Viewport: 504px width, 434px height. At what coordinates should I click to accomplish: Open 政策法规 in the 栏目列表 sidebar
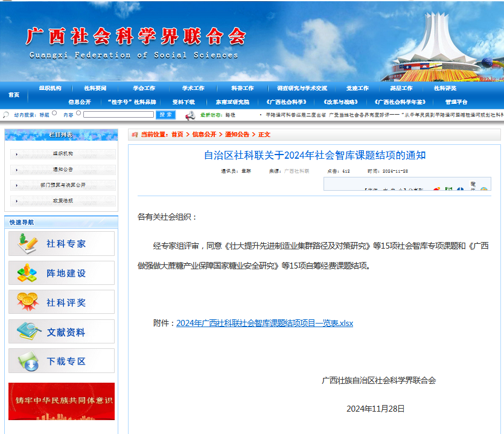[63, 201]
